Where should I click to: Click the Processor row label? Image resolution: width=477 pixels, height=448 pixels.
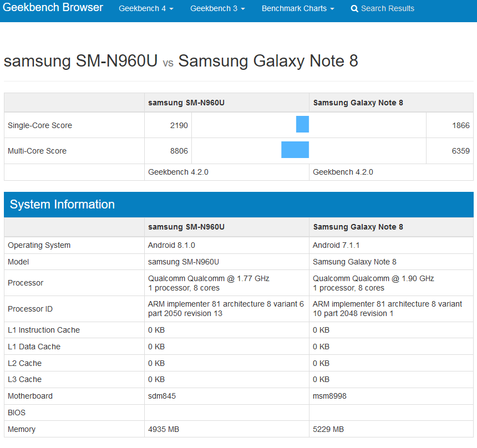pyautogui.click(x=26, y=283)
